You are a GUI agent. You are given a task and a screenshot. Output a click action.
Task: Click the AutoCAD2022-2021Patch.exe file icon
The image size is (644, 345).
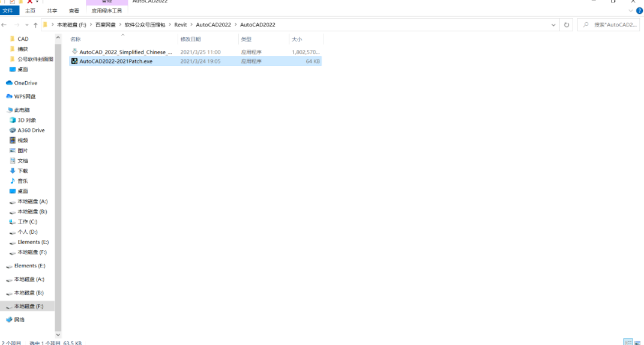(x=74, y=61)
